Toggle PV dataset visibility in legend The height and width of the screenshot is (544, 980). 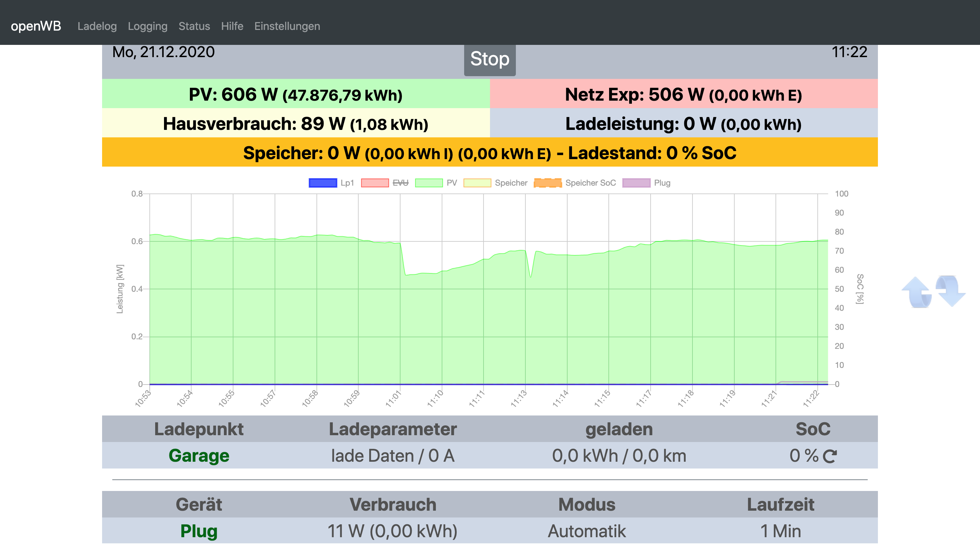[x=451, y=183]
